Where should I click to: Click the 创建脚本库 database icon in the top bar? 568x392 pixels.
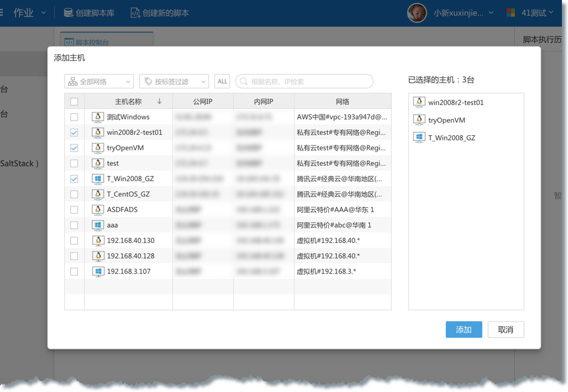(x=68, y=13)
